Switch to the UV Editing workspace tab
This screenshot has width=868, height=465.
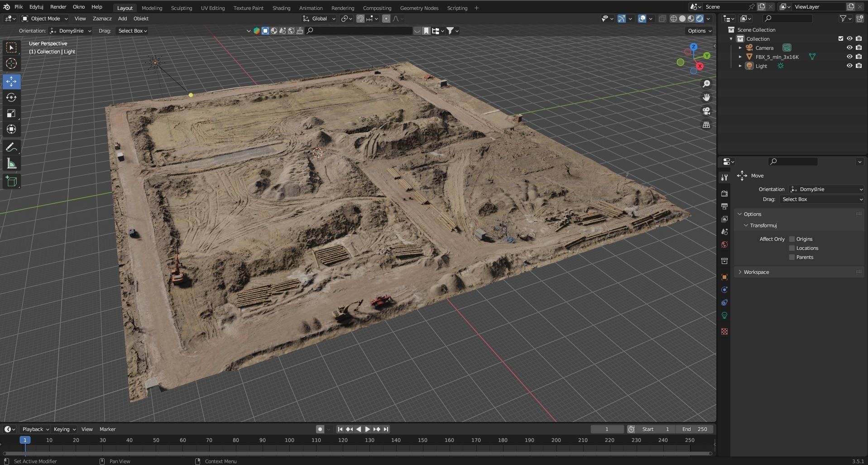click(x=213, y=8)
